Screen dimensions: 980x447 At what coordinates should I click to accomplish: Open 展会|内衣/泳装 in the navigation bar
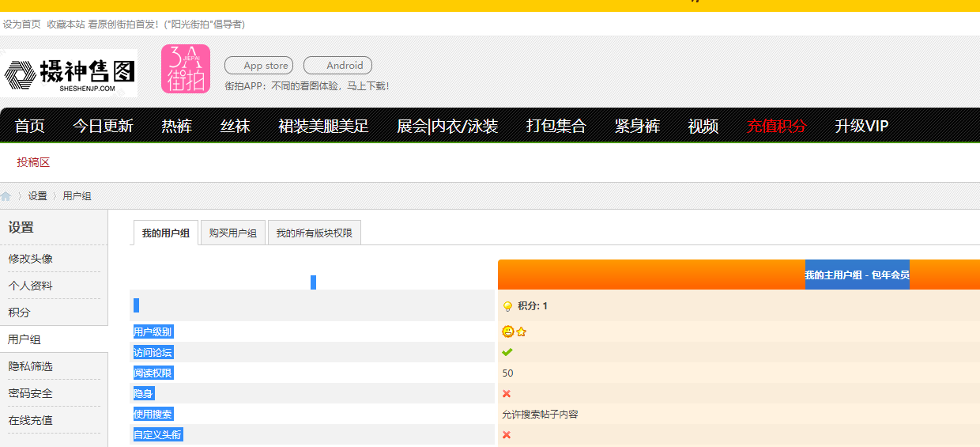[447, 126]
